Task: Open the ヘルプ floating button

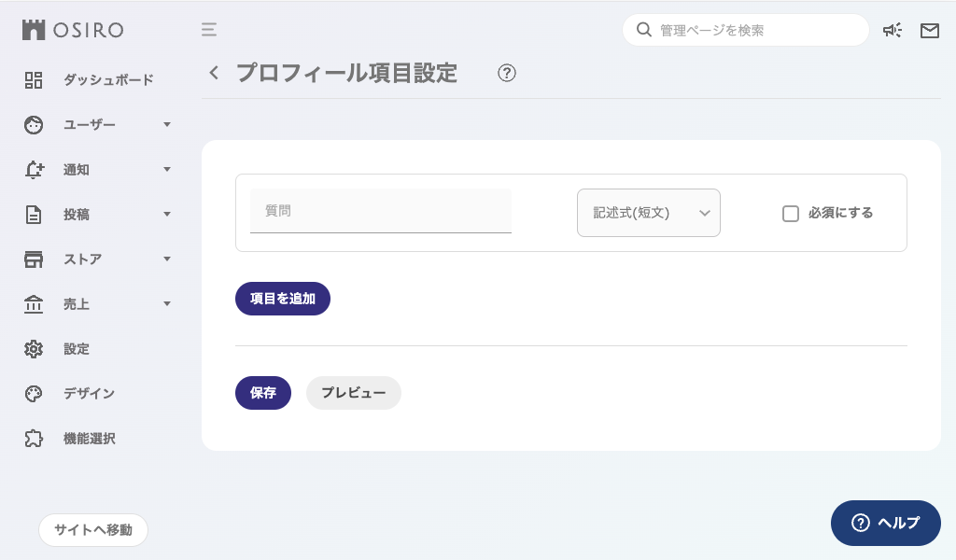Action: point(886,523)
